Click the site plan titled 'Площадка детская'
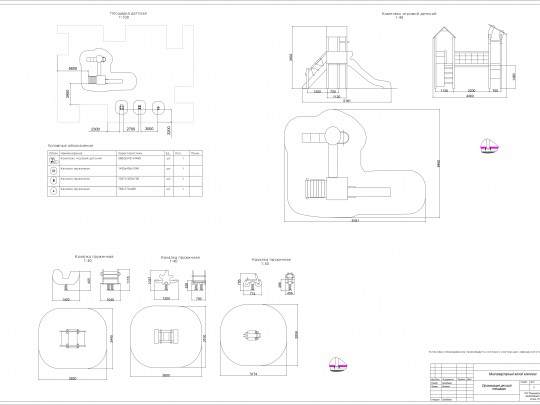This screenshot has width=540, height=405. coord(125,74)
